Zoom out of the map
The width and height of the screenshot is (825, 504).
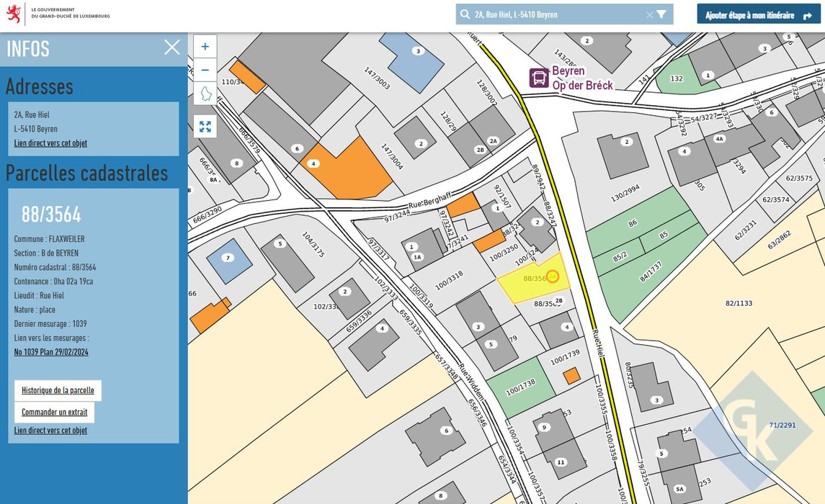pos(205,70)
